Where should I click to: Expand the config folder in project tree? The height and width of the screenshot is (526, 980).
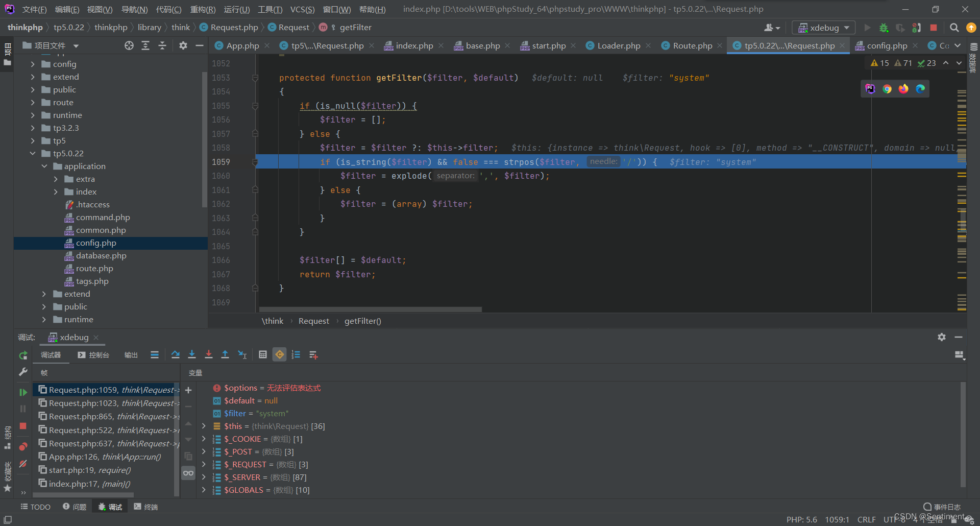point(33,64)
